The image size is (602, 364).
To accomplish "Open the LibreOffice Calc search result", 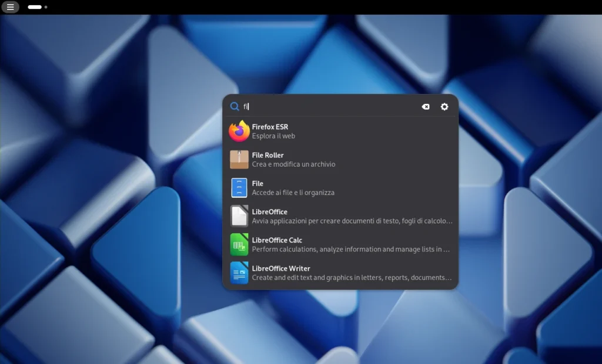I will 323,244.
